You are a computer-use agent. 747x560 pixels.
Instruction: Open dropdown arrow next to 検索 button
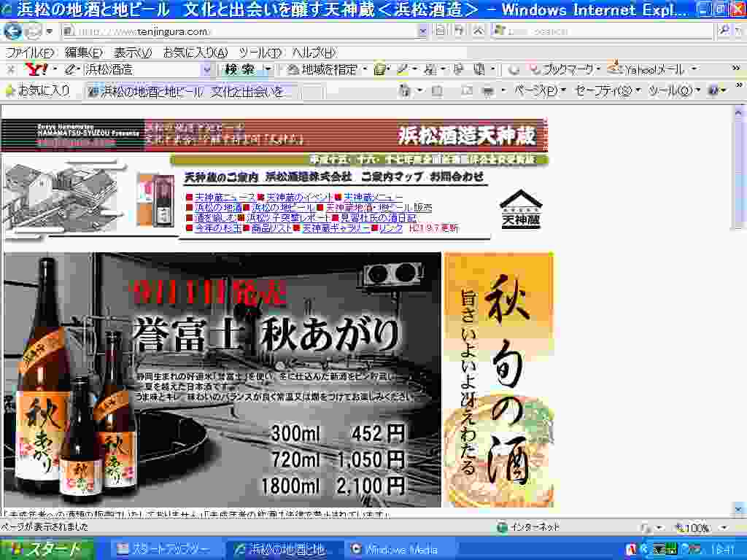click(x=268, y=69)
